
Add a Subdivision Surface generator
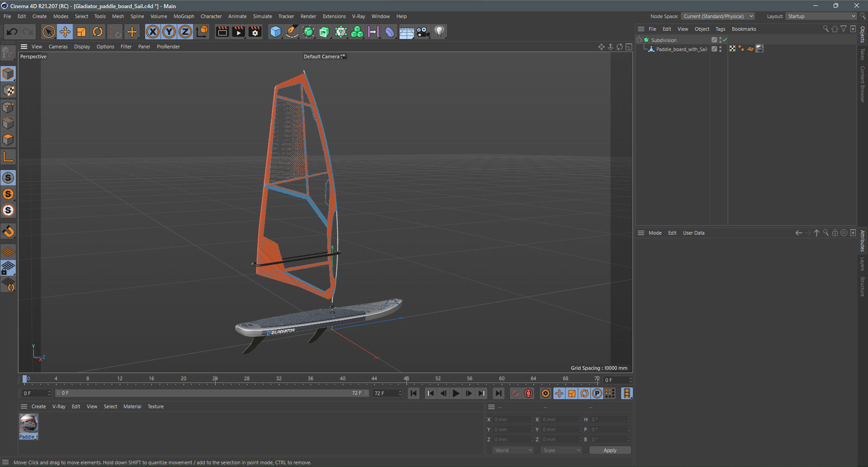tap(308, 32)
